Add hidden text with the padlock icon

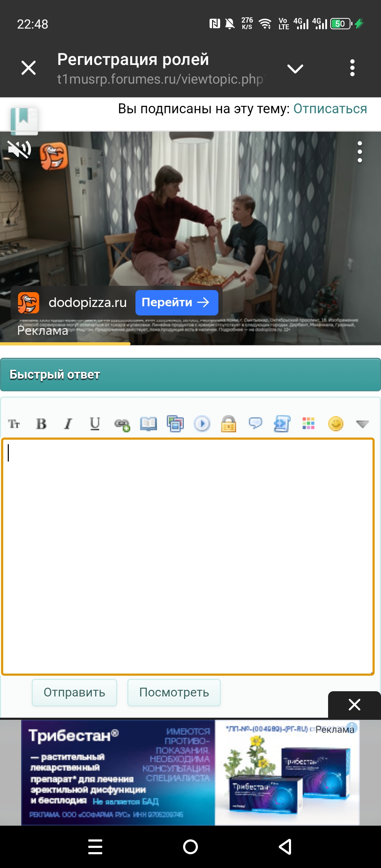229,423
